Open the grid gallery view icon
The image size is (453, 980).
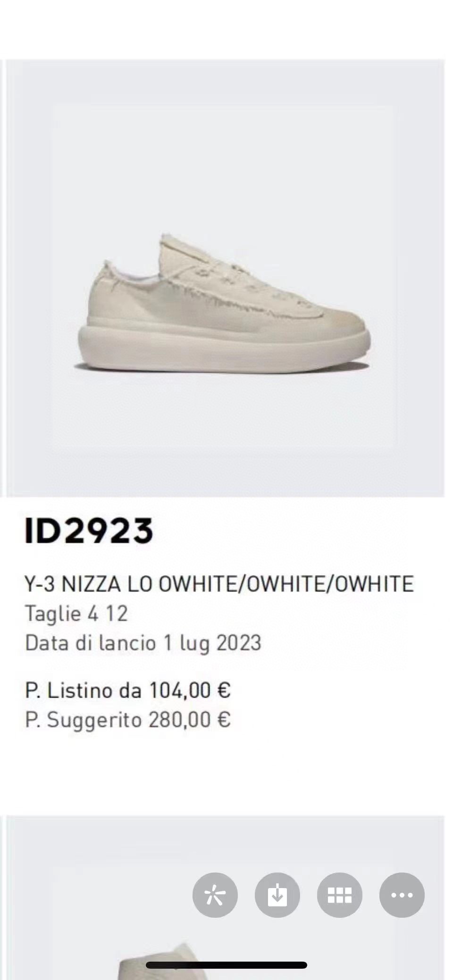(x=340, y=895)
